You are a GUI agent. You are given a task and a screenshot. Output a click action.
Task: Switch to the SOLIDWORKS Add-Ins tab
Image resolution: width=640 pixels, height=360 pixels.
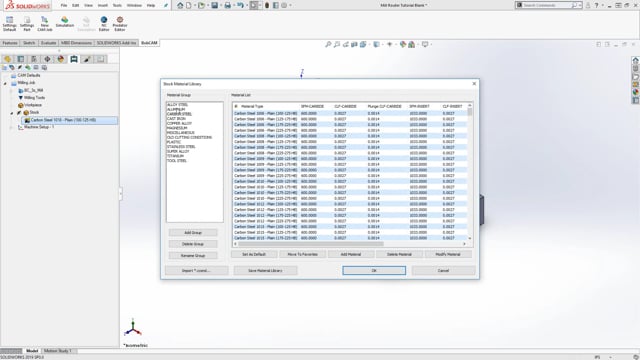pos(116,43)
